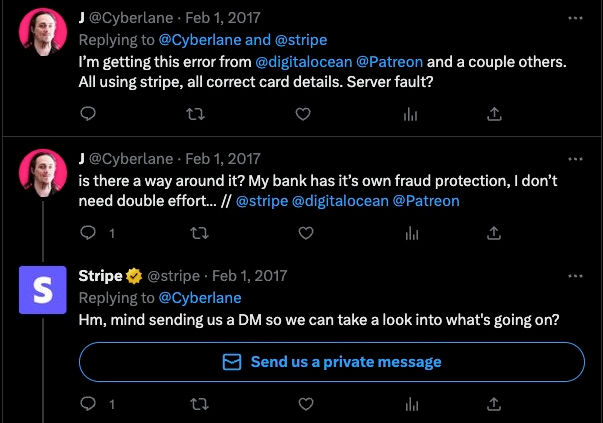Open the @Cyberlane link in Stripe's reply
Screen dimensions: 603x423
pos(200,297)
